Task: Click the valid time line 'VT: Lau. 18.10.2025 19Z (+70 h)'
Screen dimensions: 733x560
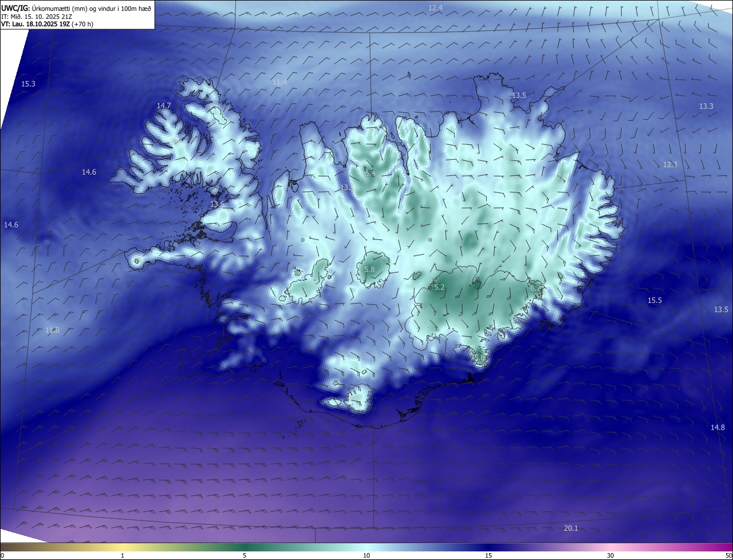Action: pyautogui.click(x=48, y=24)
